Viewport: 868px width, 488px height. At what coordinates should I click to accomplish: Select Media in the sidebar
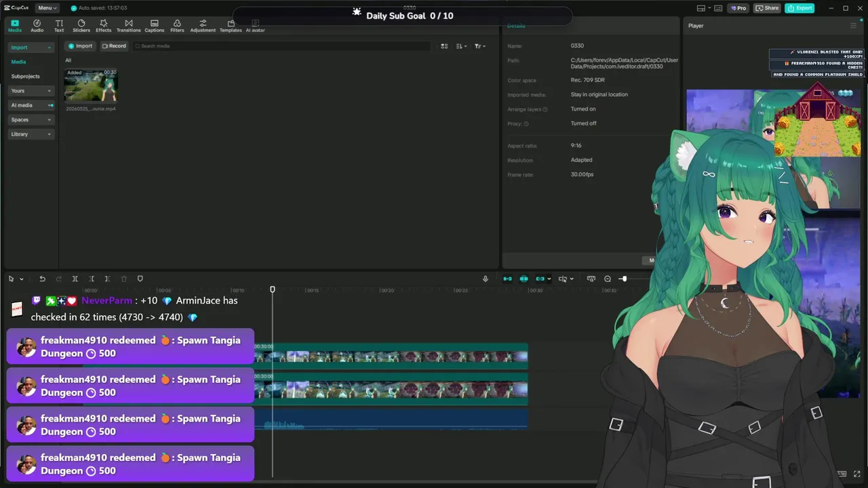click(x=18, y=62)
